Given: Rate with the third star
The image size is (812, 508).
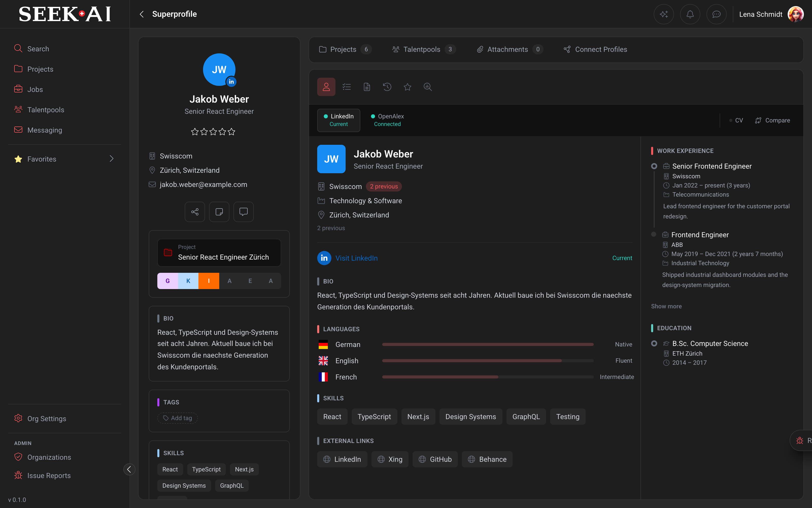Looking at the screenshot, I should (x=213, y=132).
